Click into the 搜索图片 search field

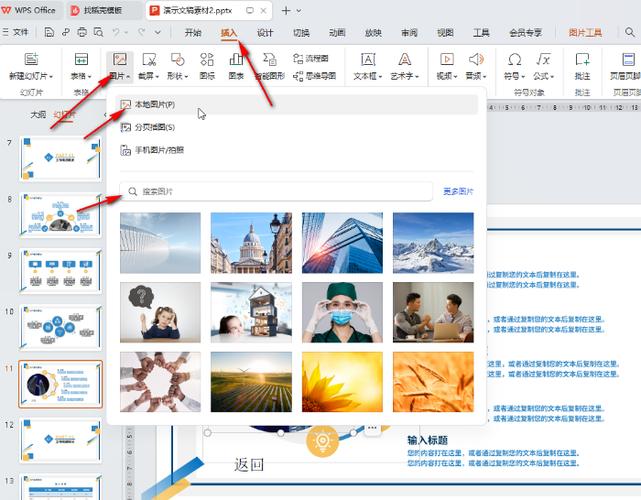tap(276, 191)
